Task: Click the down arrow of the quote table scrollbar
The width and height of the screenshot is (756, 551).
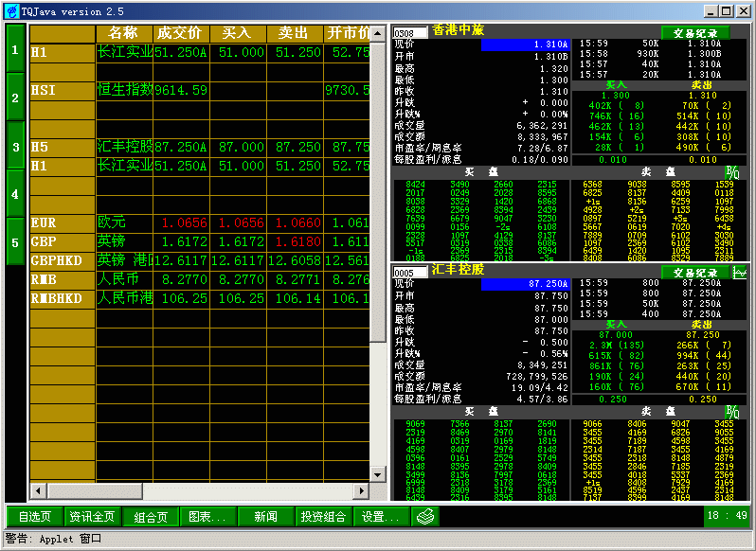Action: click(377, 474)
